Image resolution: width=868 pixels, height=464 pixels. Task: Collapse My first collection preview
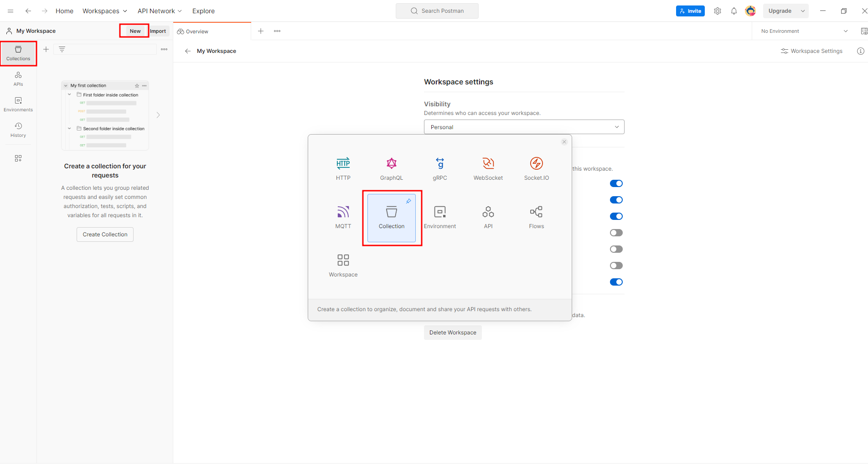[x=66, y=86]
